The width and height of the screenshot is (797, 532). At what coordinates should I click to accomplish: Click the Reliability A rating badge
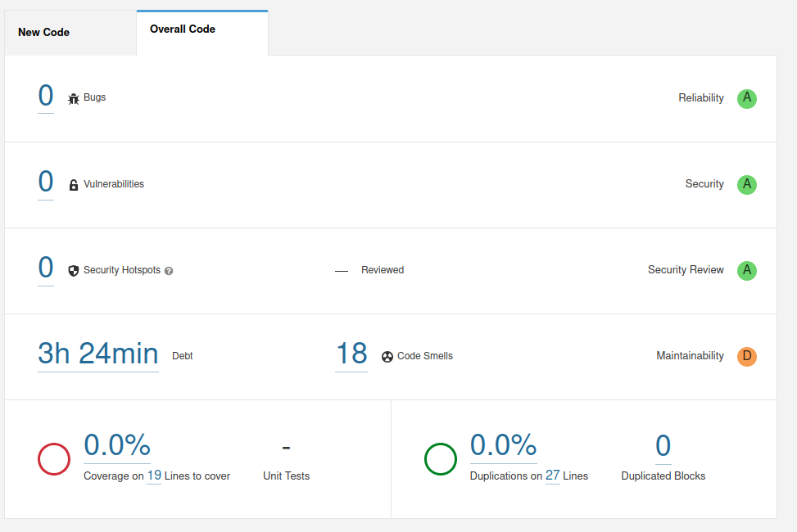[x=746, y=98]
